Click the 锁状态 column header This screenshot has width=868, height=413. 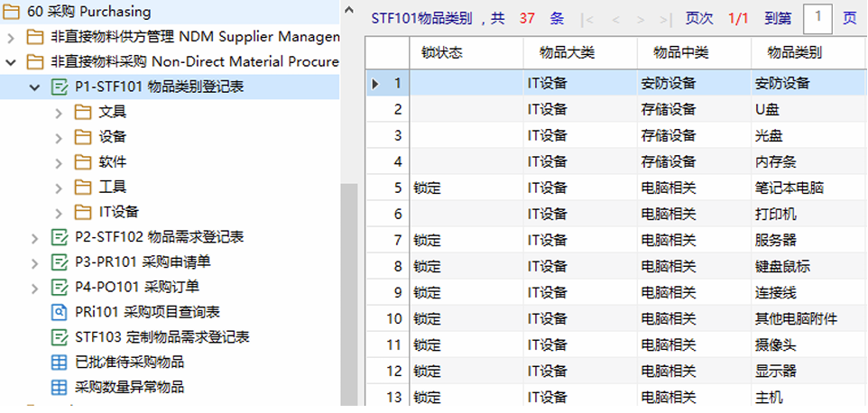point(442,53)
